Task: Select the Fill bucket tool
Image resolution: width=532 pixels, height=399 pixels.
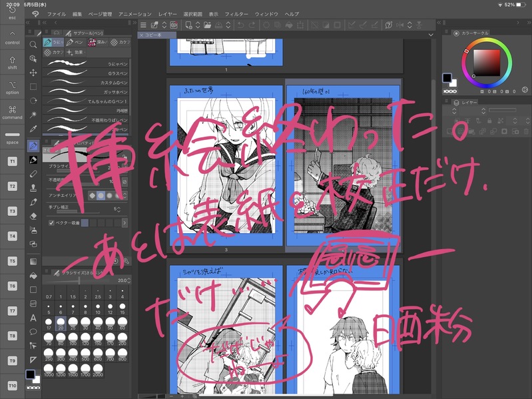Action: click(x=33, y=276)
